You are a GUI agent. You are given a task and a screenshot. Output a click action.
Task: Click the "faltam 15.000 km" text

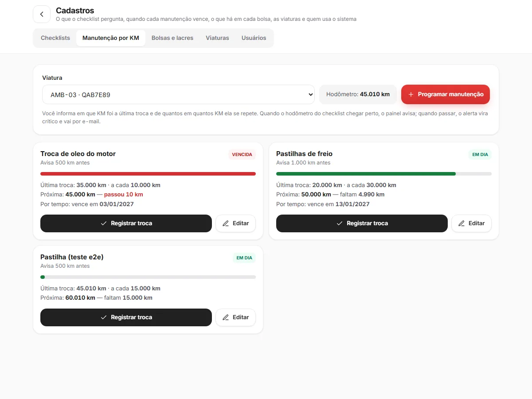[x=128, y=298]
